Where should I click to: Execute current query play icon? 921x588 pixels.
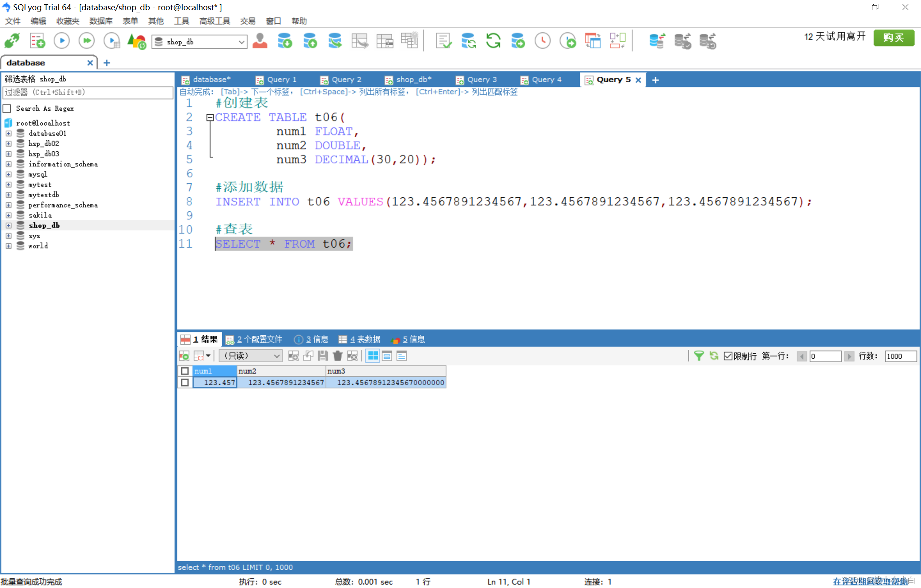(62, 41)
